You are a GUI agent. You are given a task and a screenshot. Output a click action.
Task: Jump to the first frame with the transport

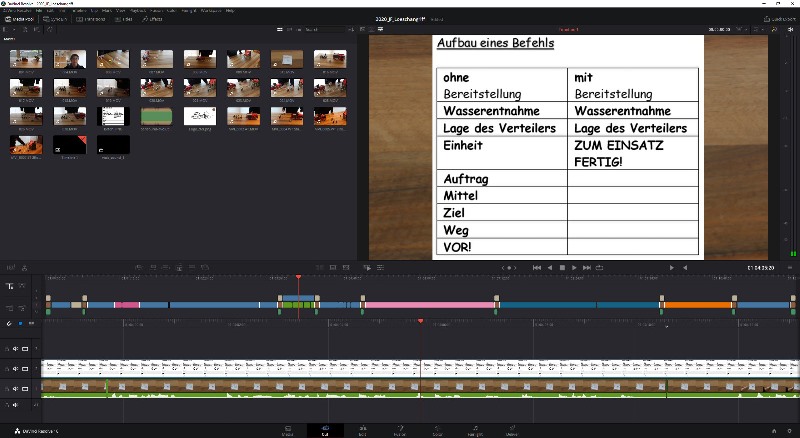click(x=536, y=268)
